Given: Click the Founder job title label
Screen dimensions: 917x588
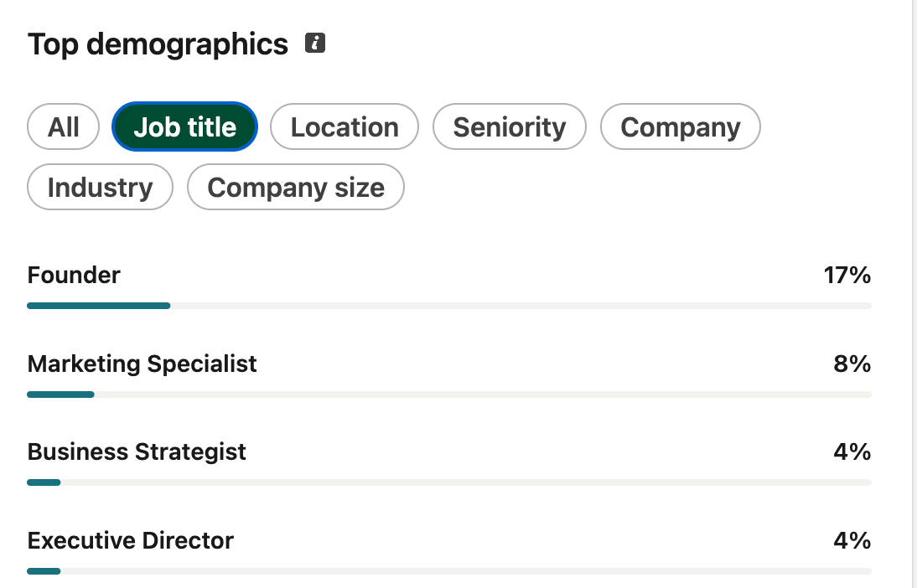Looking at the screenshot, I should point(74,276).
